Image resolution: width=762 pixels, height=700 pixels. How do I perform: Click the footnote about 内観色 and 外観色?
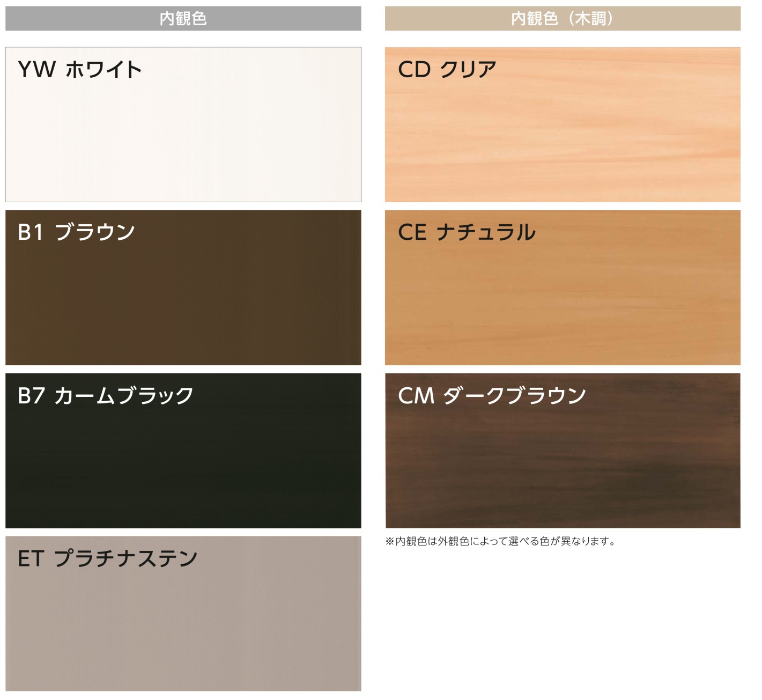pyautogui.click(x=500, y=541)
